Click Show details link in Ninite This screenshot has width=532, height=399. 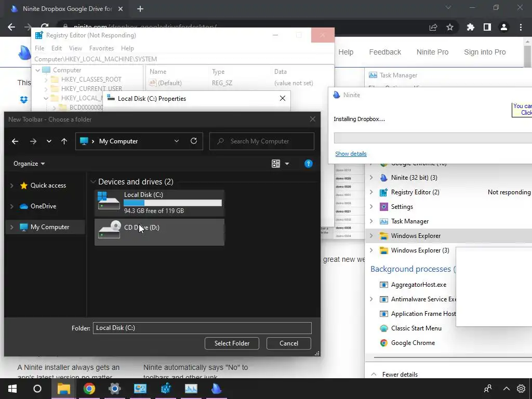click(351, 154)
